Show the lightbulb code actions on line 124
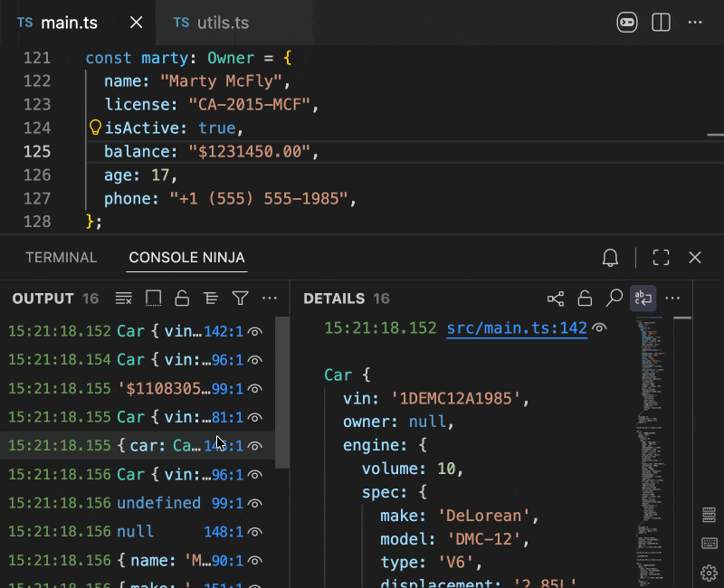724x588 pixels. (x=94, y=128)
